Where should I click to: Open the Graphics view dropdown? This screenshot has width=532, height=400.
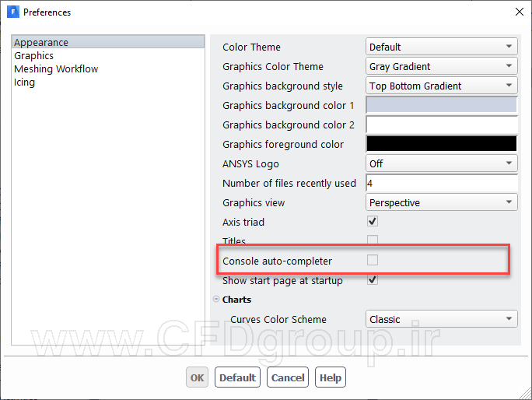pyautogui.click(x=442, y=202)
